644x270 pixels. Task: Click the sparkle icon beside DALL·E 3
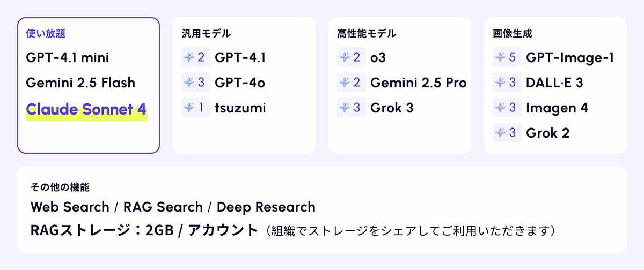pos(500,82)
